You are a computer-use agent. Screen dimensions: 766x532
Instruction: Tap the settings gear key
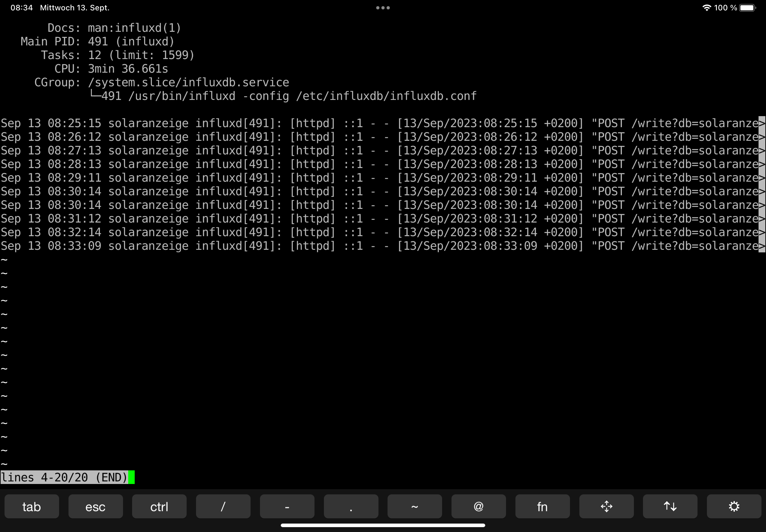pos(734,506)
